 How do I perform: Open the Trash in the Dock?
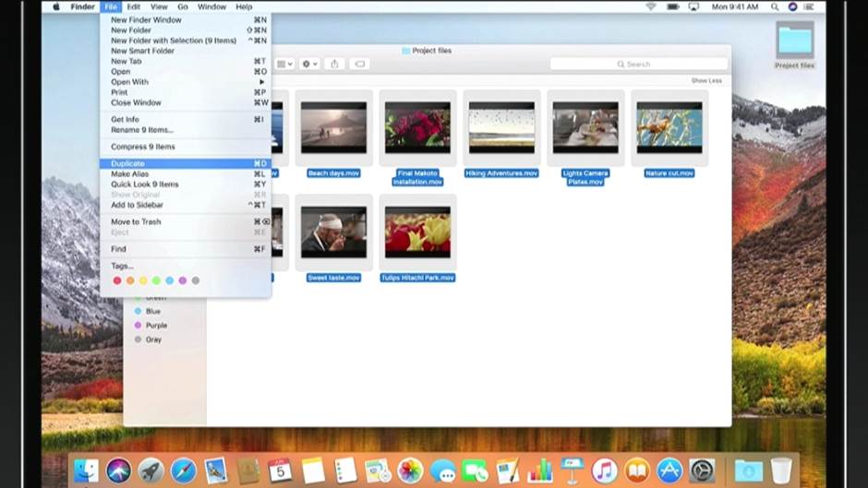point(781,470)
